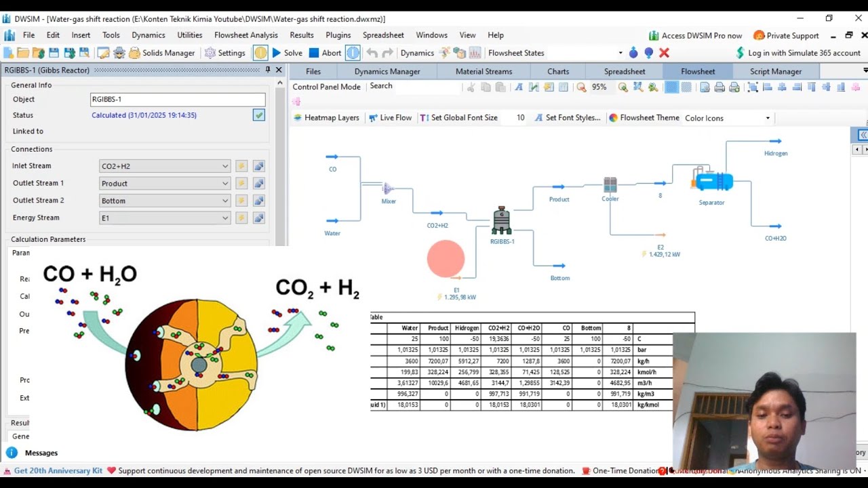Click the Undo arrow in the toolbar
868x488 pixels.
click(x=372, y=53)
